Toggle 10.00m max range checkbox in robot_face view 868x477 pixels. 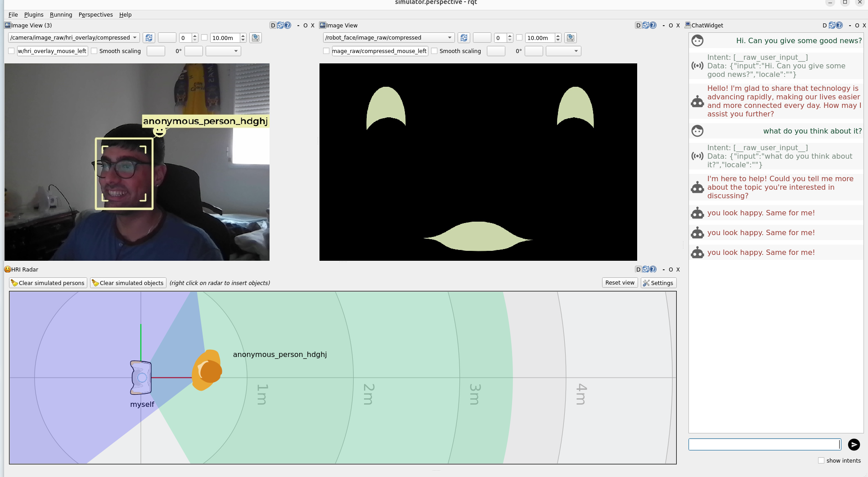tap(519, 38)
